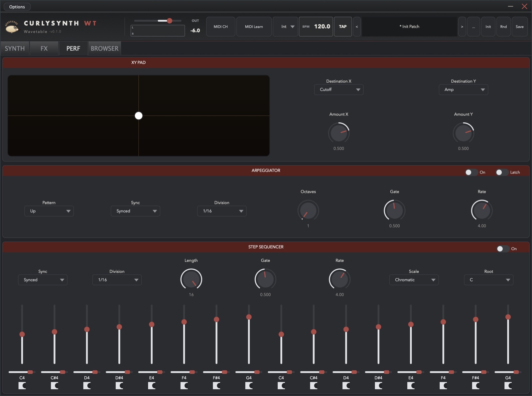Click the BPM 120.0 tempo field
The image size is (532, 396).
coord(316,27)
